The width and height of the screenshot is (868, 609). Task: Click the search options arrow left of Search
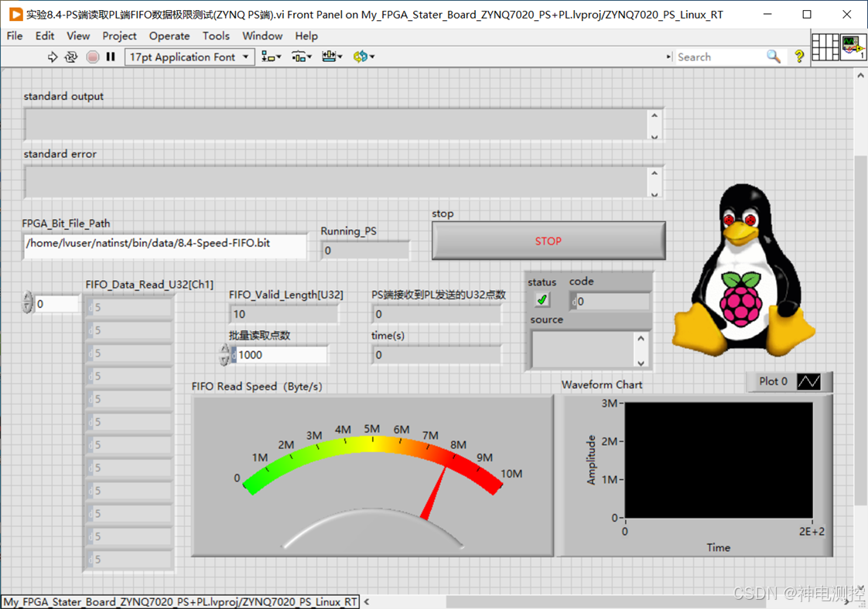click(668, 56)
